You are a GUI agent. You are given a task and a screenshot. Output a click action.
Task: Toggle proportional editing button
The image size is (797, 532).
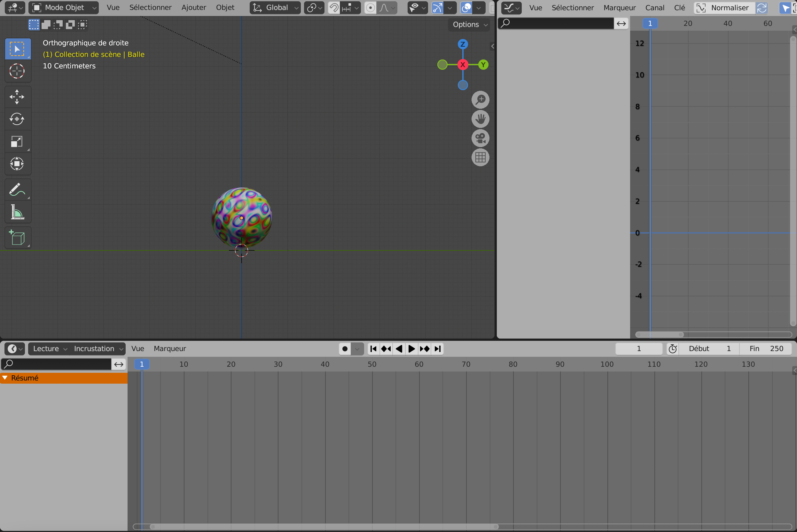[x=371, y=7]
